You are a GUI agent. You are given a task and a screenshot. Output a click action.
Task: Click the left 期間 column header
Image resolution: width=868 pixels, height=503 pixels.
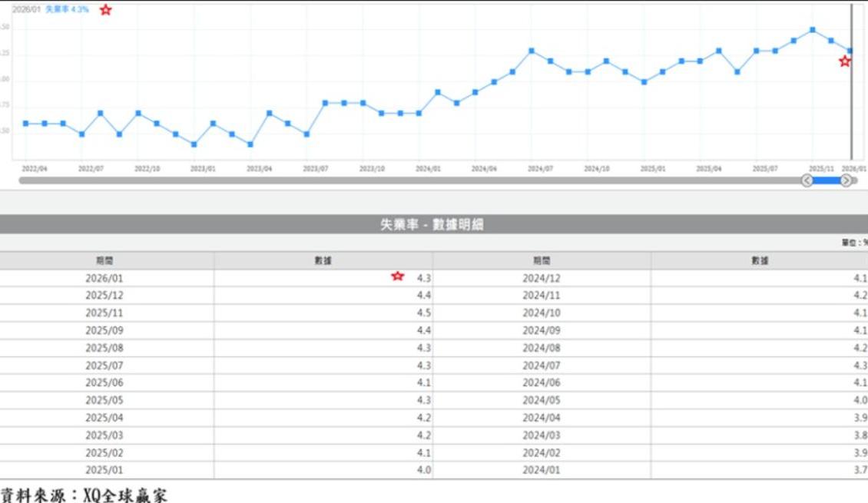click(x=104, y=261)
